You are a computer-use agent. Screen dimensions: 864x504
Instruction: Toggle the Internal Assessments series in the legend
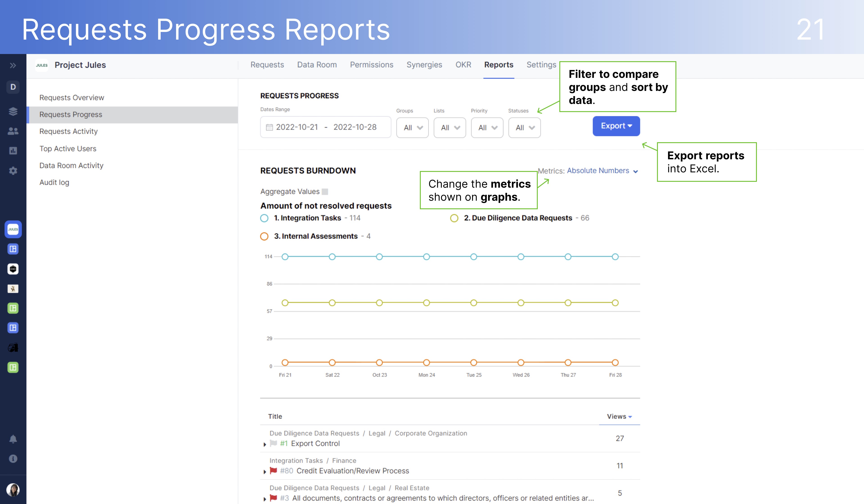tap(264, 236)
